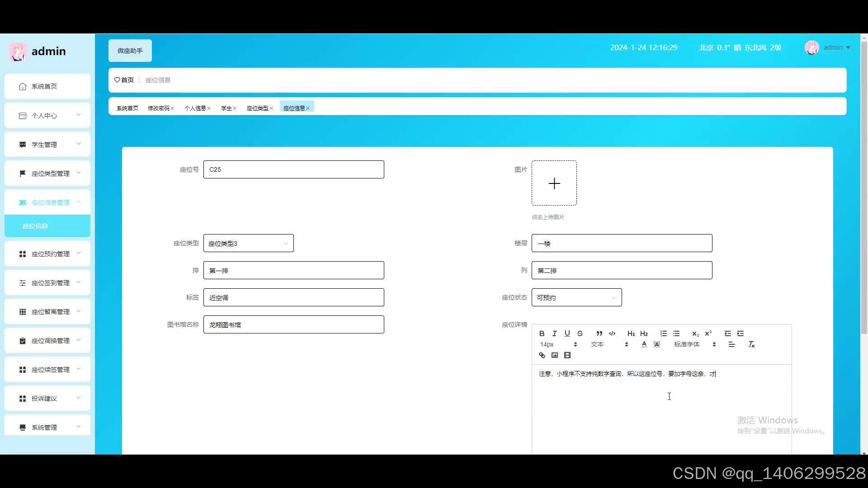Click the upload image plus box
This screenshot has height=488, width=868.
pyautogui.click(x=554, y=183)
